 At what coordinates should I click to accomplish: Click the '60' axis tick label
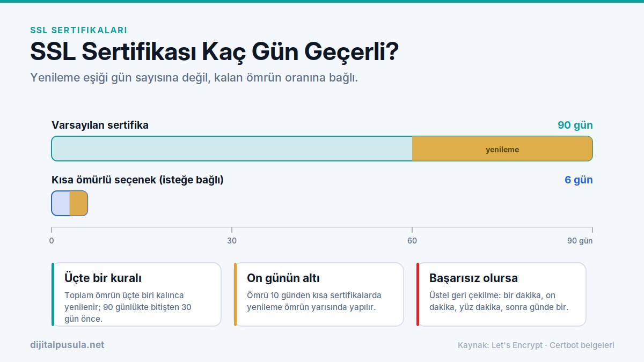point(412,241)
